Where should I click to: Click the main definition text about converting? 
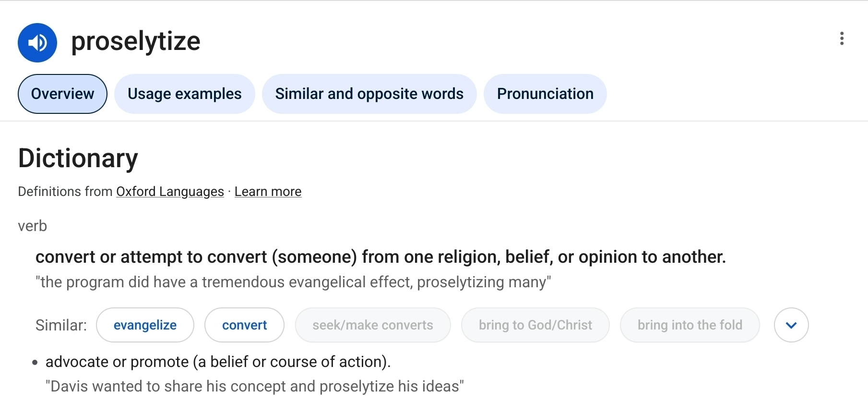[380, 257]
